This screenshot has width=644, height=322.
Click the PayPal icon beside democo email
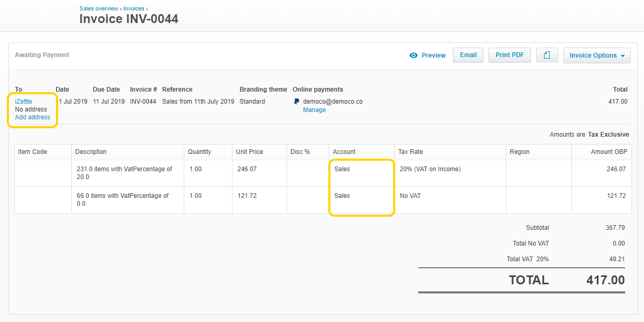tap(297, 102)
